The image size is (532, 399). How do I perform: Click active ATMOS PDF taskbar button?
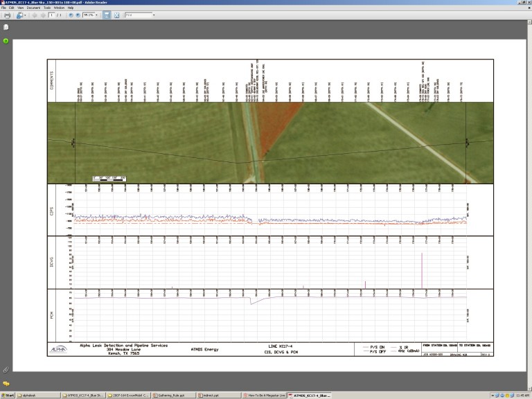pyautogui.click(x=309, y=396)
